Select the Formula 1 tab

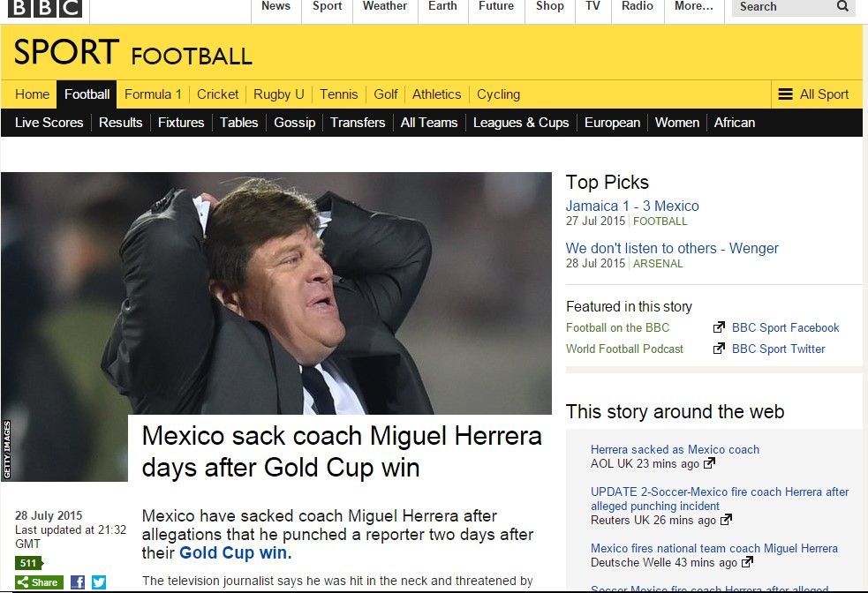coord(153,94)
